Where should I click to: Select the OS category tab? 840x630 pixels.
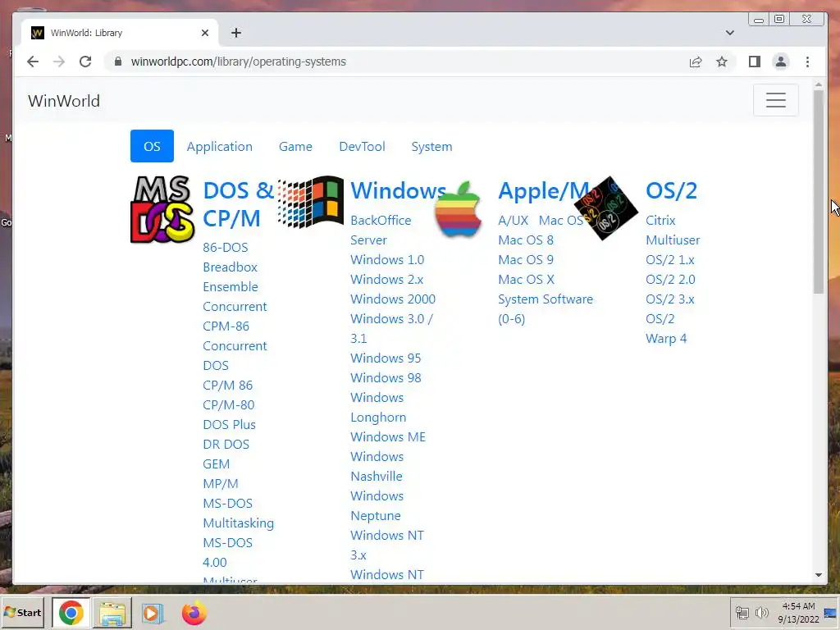(152, 146)
